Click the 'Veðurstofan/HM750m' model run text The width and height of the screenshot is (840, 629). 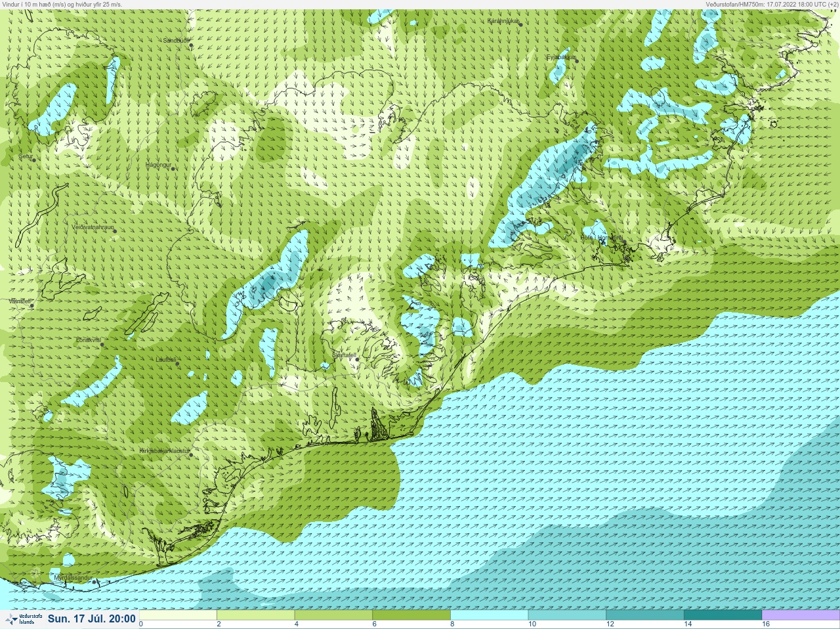(772, 4)
